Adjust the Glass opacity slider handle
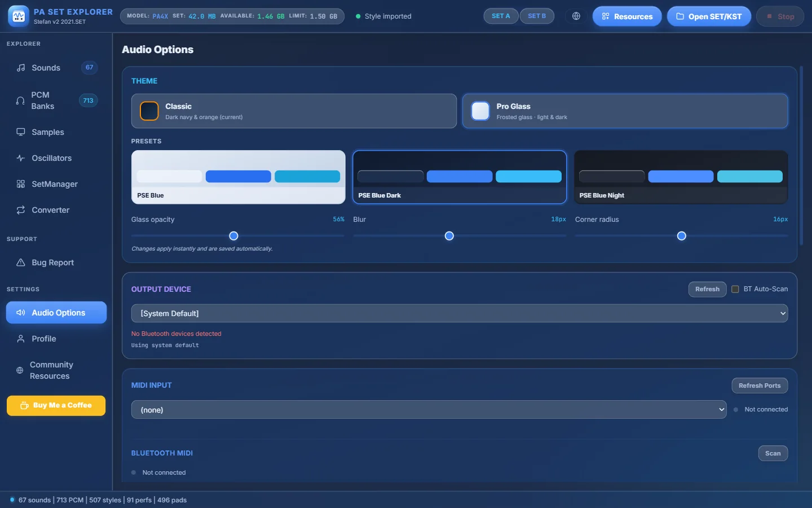 (233, 236)
